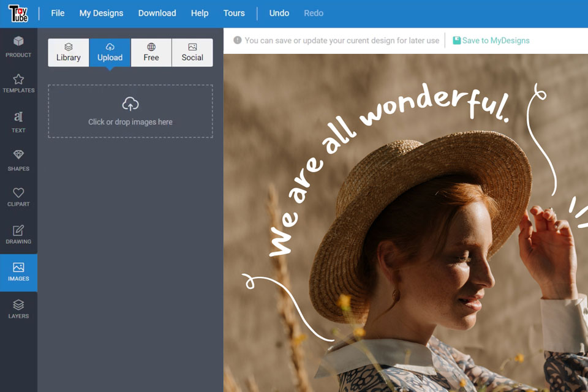
Task: Save the design to MyDesigns
Action: click(491, 40)
